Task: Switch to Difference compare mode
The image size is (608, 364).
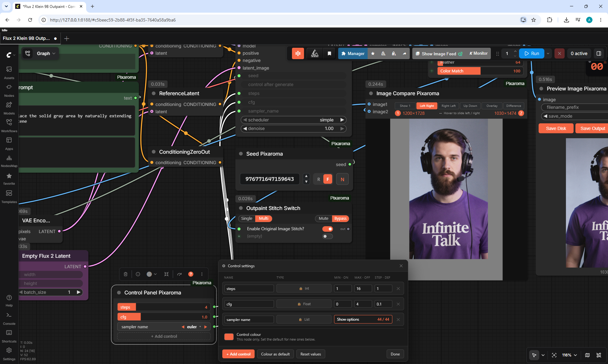Action: 514,106
